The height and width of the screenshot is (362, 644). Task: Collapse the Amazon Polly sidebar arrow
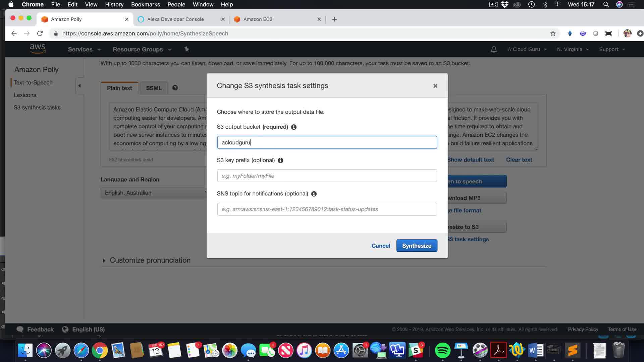coord(79,86)
